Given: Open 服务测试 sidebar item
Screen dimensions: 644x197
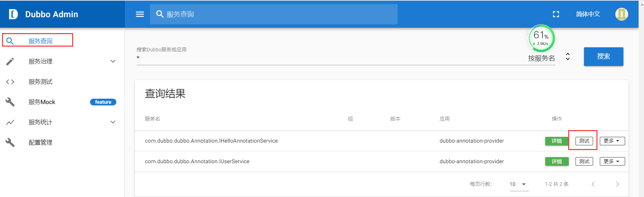Looking at the screenshot, I should tap(40, 82).
